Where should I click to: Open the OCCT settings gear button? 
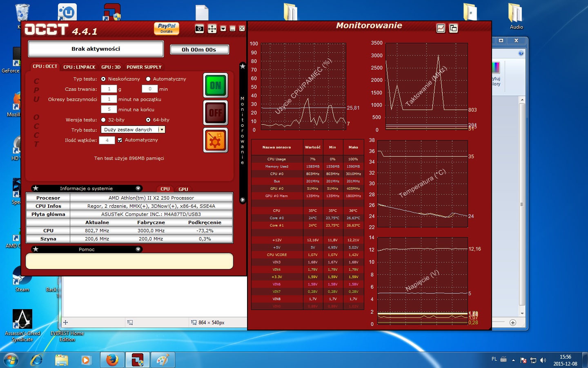click(x=216, y=140)
